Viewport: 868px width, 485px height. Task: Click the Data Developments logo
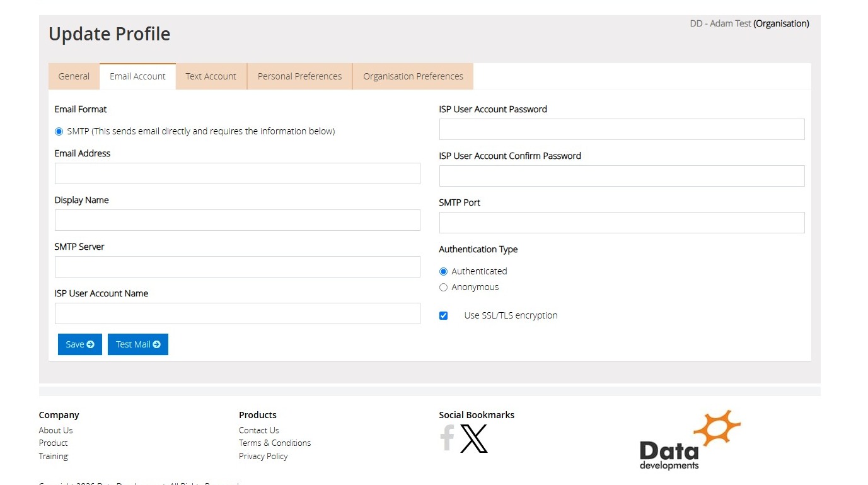point(690,440)
